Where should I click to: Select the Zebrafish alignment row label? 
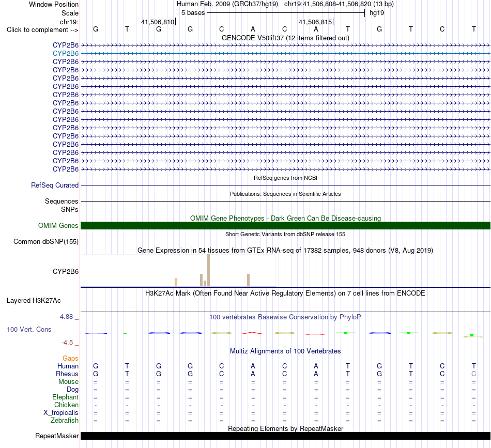(65, 420)
